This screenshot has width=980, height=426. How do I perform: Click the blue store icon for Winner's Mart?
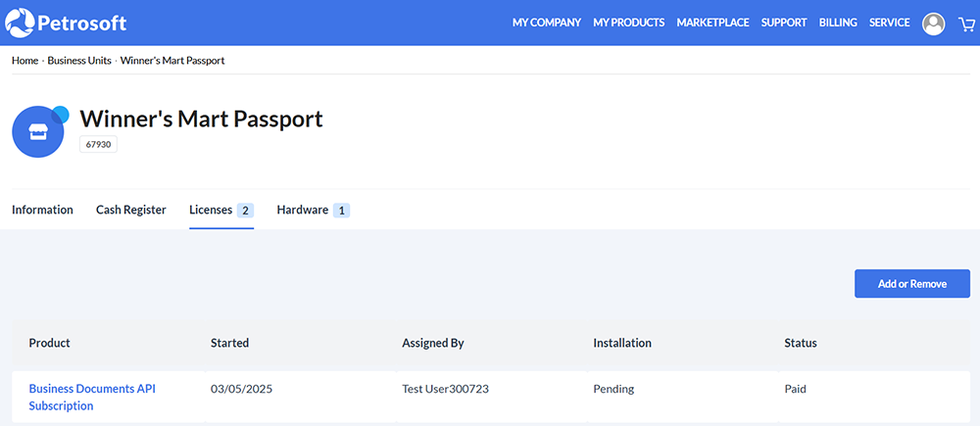[x=38, y=131]
